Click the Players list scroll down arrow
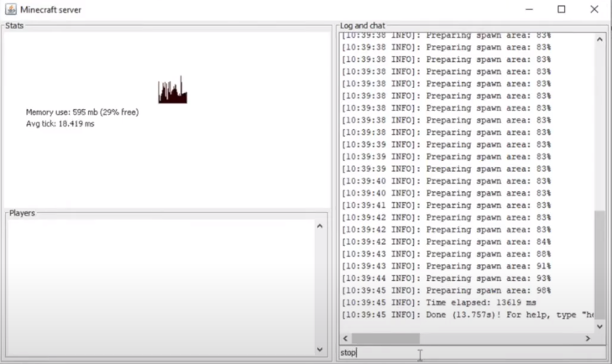 (x=320, y=350)
